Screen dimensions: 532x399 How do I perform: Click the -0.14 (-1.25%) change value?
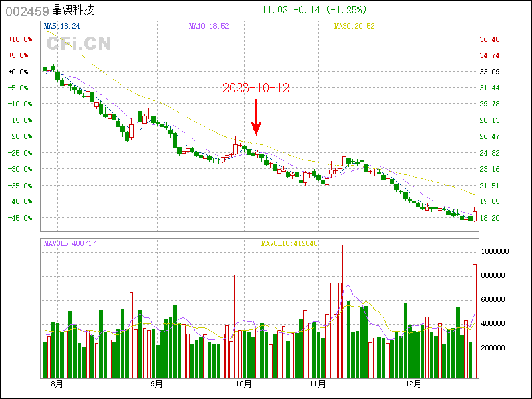pyautogui.click(x=332, y=10)
